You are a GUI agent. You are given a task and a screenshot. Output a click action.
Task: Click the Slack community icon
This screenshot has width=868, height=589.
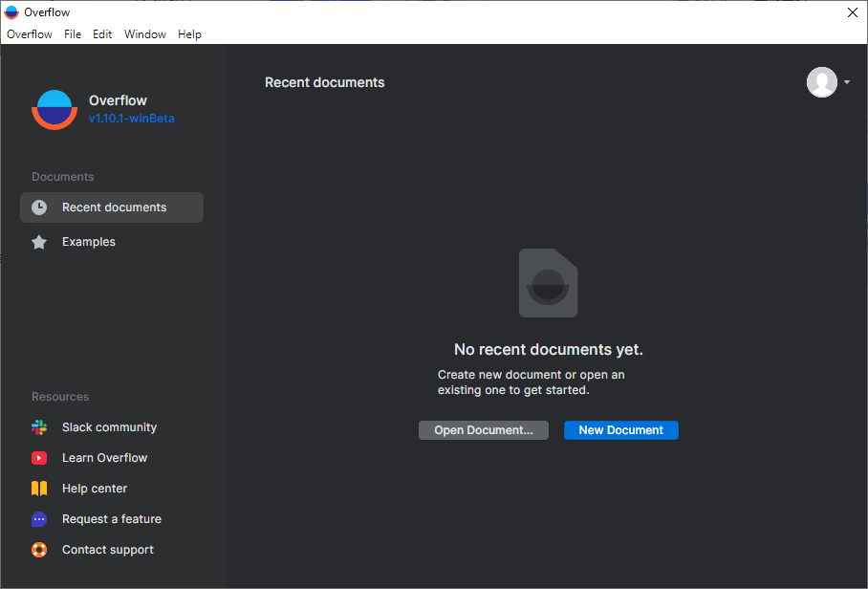pyautogui.click(x=39, y=427)
